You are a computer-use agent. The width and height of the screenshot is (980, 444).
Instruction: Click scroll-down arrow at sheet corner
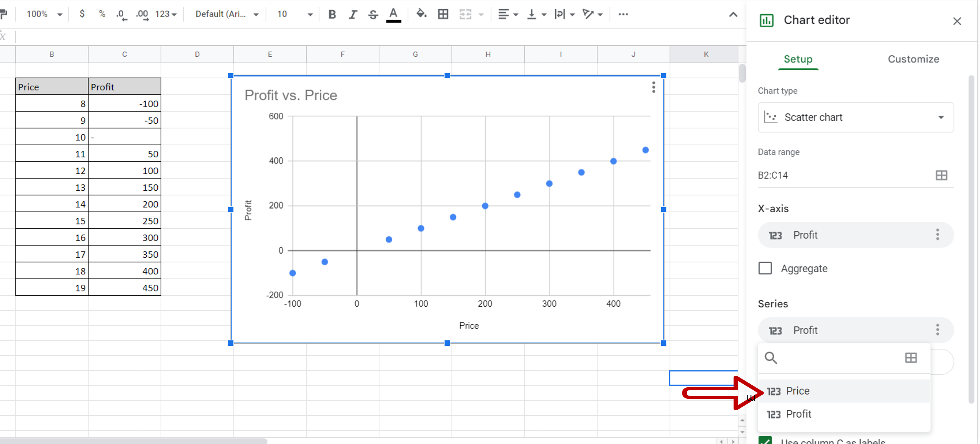(x=742, y=432)
